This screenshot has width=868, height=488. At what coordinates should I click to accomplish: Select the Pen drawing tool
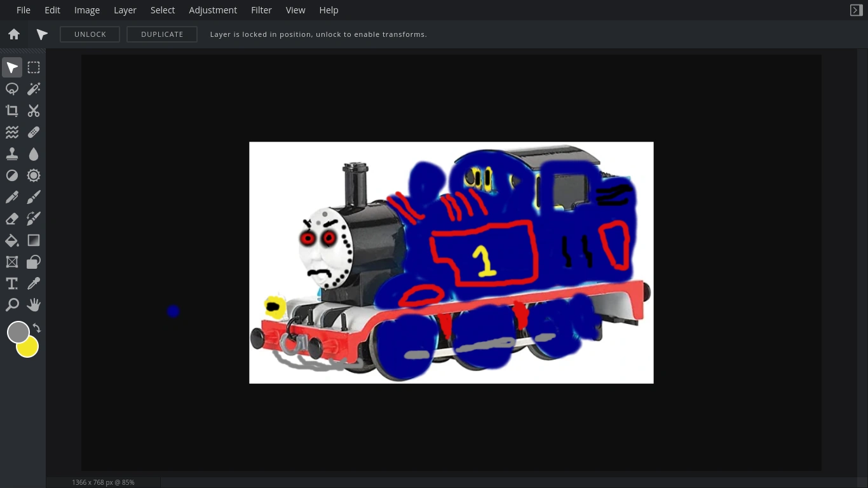[x=12, y=197]
